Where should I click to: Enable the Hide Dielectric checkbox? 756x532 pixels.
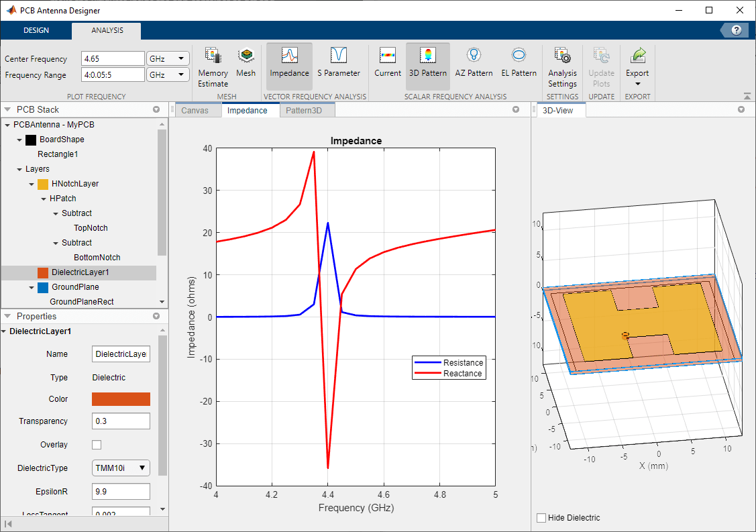pos(541,518)
